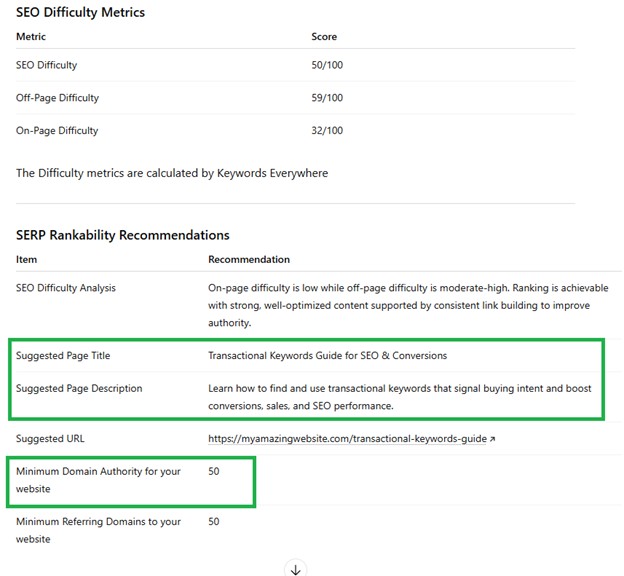Click the Metric column header
Screen dimensions: 624x576
(x=31, y=37)
